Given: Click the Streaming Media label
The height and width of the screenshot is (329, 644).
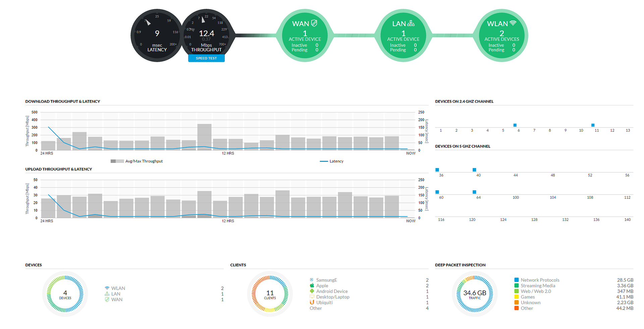Looking at the screenshot, I should pyautogui.click(x=538, y=286).
